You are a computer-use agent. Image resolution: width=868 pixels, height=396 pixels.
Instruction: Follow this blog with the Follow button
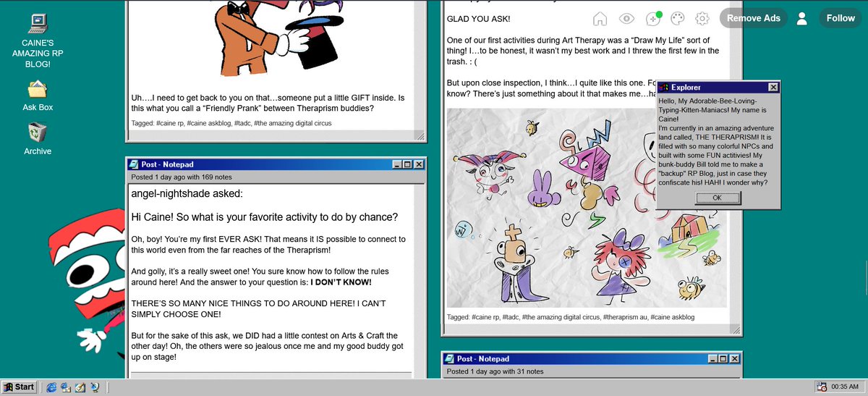[841, 18]
